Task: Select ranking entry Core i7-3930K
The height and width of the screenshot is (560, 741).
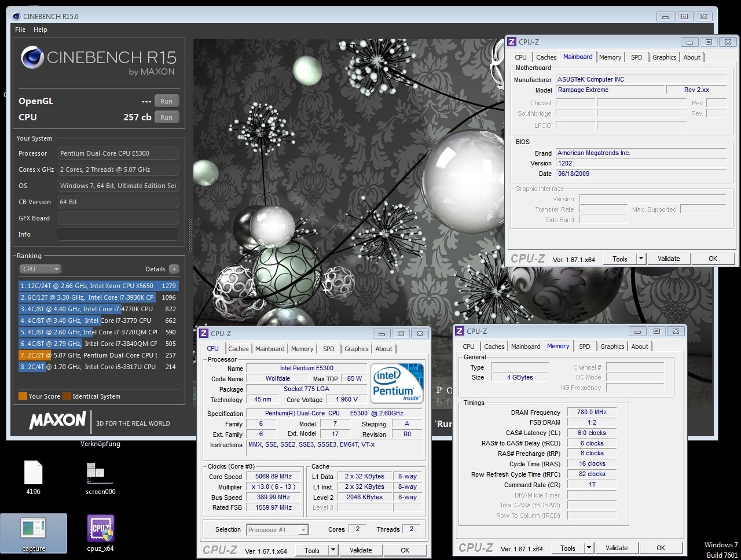Action: point(98,297)
